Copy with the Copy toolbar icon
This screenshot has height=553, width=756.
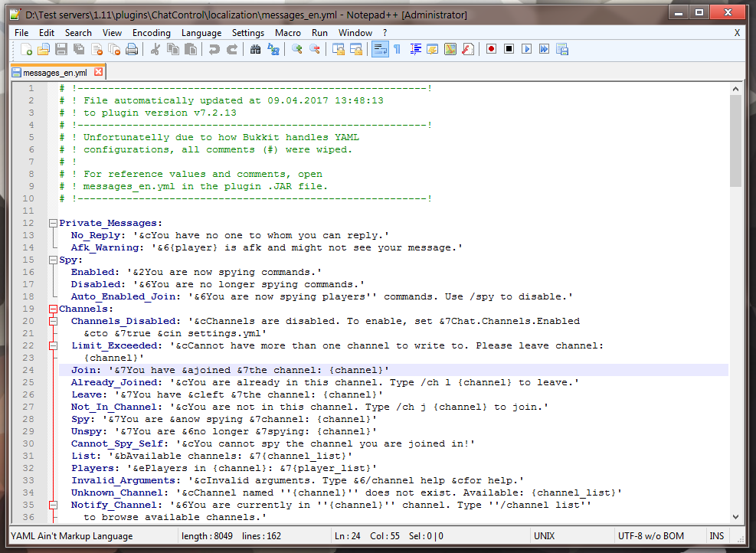(172, 49)
